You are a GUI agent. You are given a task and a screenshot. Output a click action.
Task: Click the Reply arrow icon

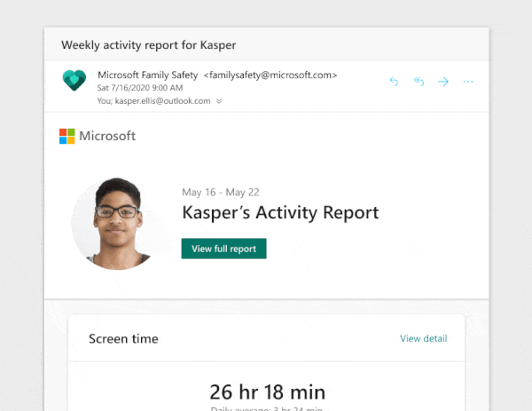click(x=394, y=82)
